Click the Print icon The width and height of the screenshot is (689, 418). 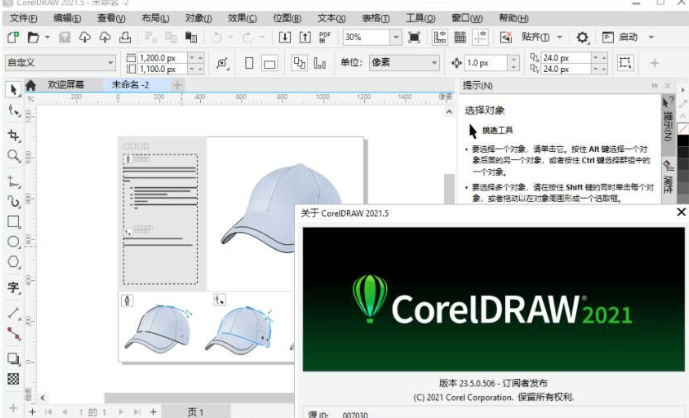[x=125, y=37]
